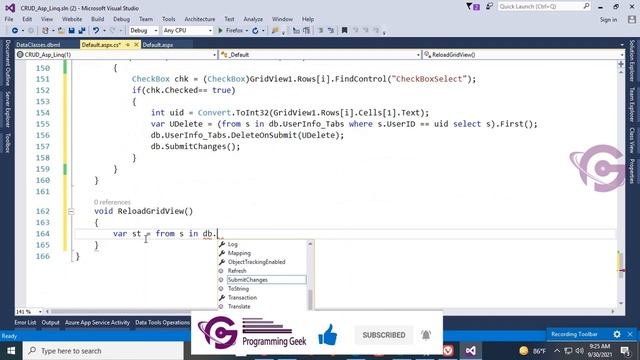This screenshot has width=640, height=360.
Task: Open the Website menu
Action: [x=72, y=19]
